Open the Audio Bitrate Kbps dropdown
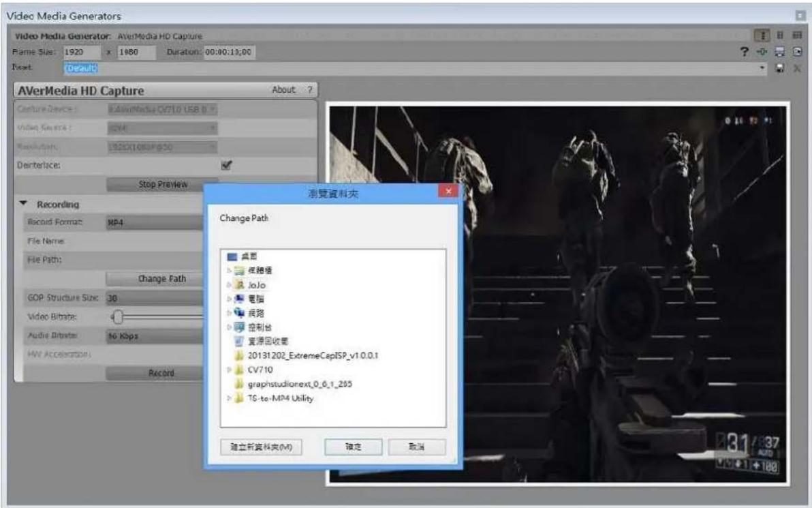 pos(155,336)
